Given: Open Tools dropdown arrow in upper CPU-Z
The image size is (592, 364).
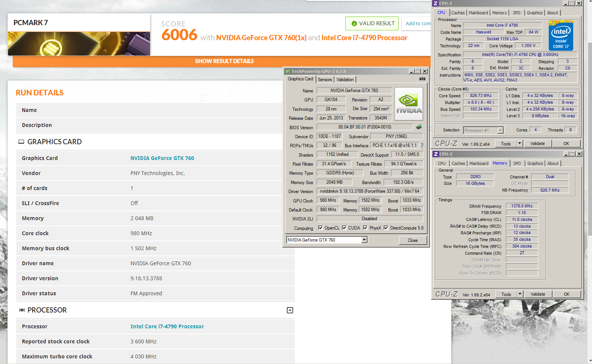Looking at the screenshot, I should point(519,143).
